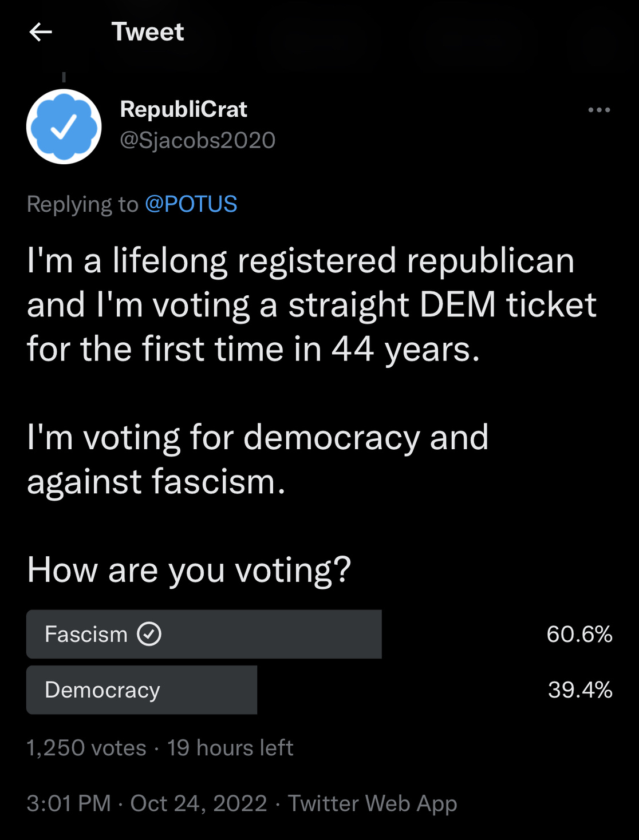Click the 'Replying to' label

pos(82,204)
